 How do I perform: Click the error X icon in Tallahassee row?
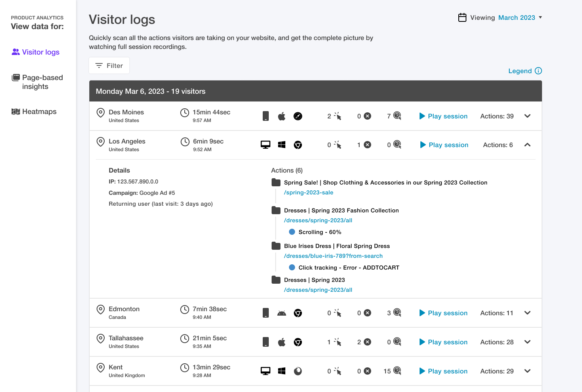point(367,342)
